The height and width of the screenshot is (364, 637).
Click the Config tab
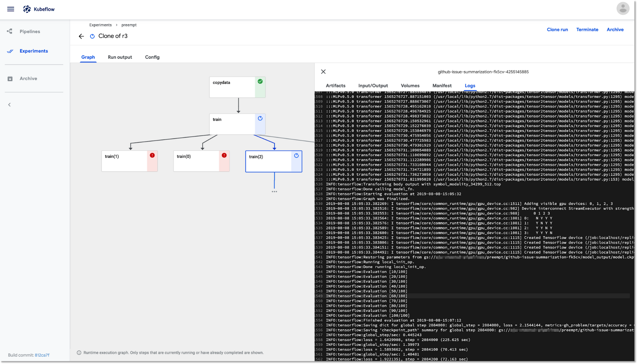tap(152, 57)
